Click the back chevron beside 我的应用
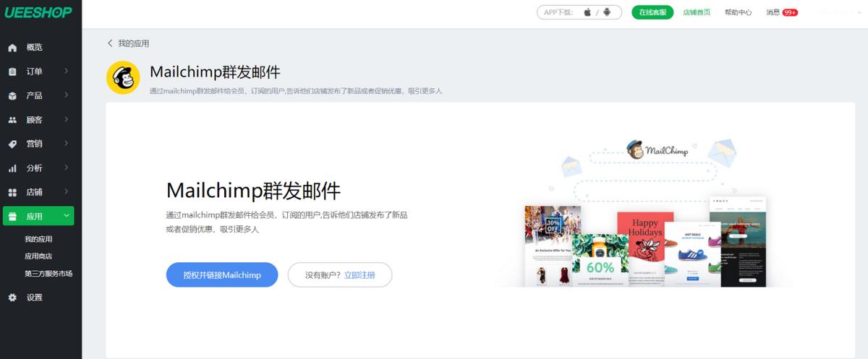The height and width of the screenshot is (359, 868). [110, 43]
